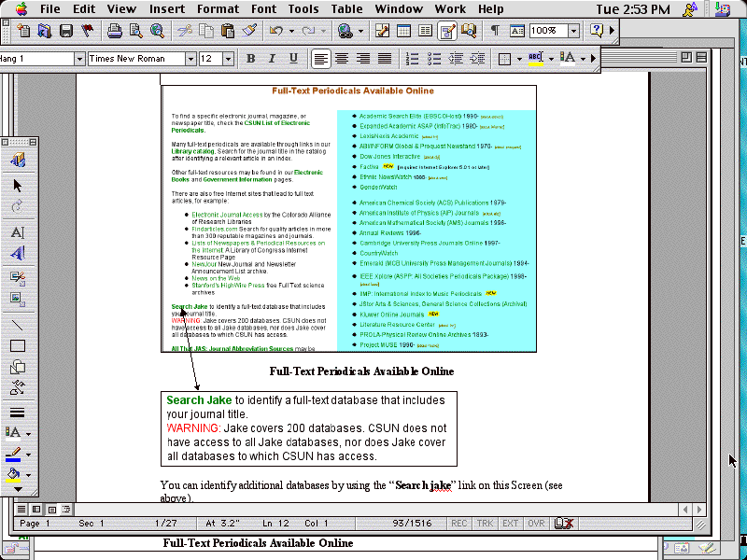Center-align the paragraph
The width and height of the screenshot is (747, 560).
pos(342,59)
